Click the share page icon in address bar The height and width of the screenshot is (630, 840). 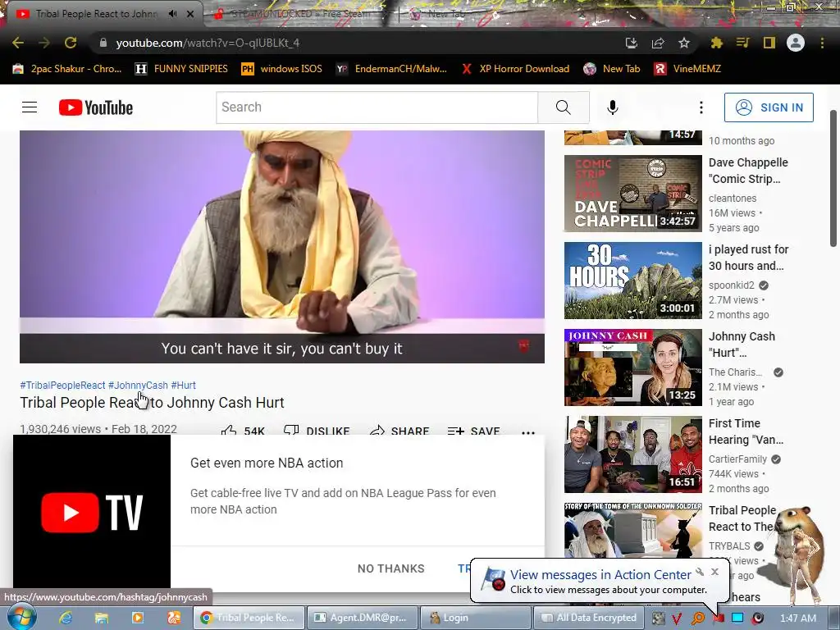pyautogui.click(x=657, y=43)
